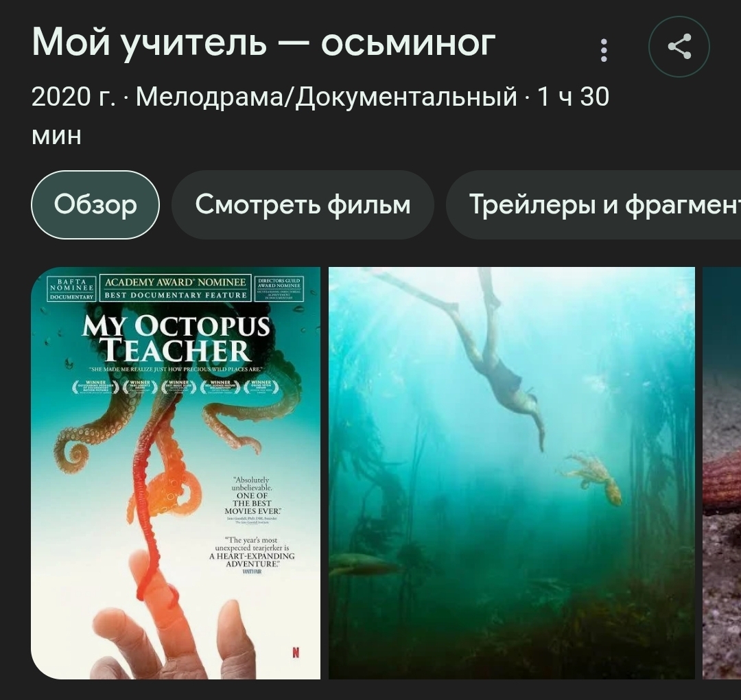Click the Мой учитель — осьминог title
This screenshot has height=700, width=741.
coord(263,43)
